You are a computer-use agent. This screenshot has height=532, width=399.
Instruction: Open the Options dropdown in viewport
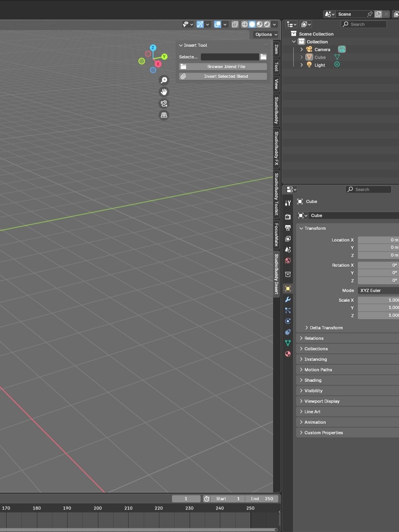(x=266, y=34)
